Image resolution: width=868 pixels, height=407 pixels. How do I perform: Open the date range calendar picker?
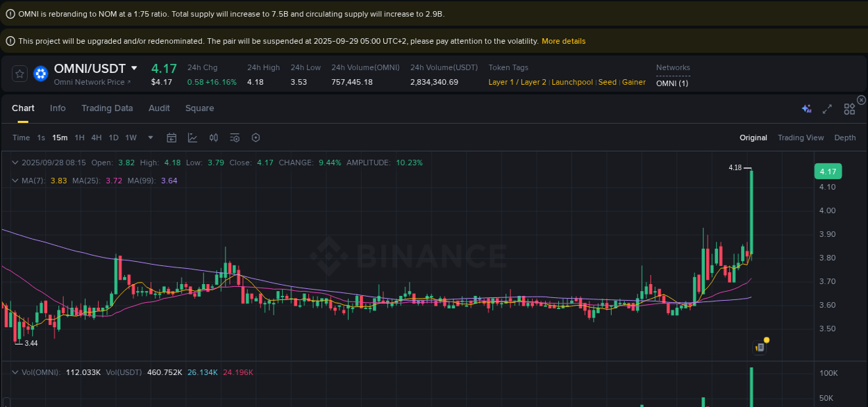[x=172, y=138]
